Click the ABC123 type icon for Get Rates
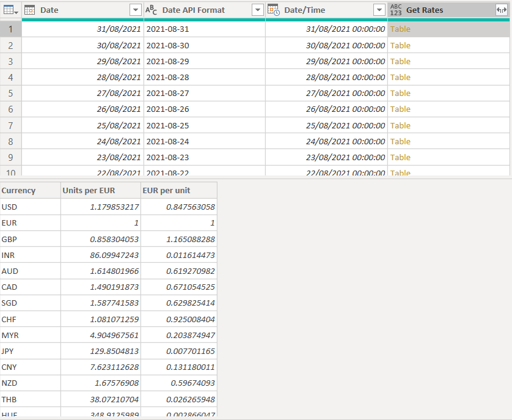The width and height of the screenshot is (512, 420). (396, 10)
